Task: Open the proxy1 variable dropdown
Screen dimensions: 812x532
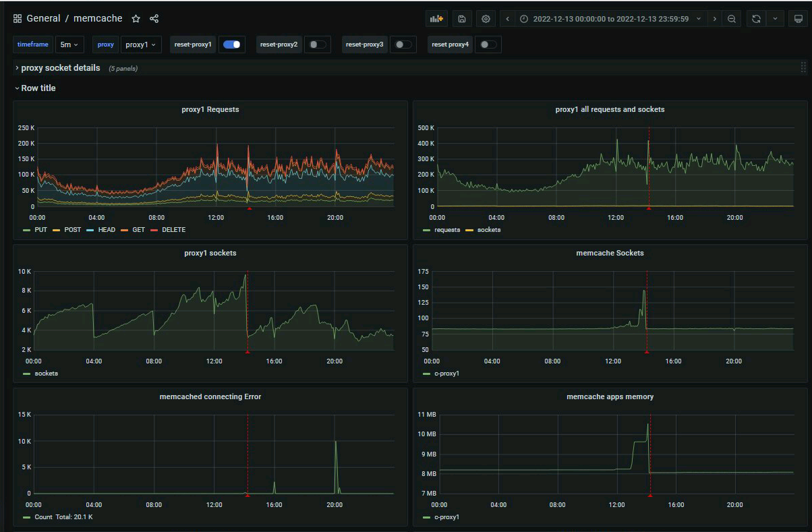Action: 141,45
